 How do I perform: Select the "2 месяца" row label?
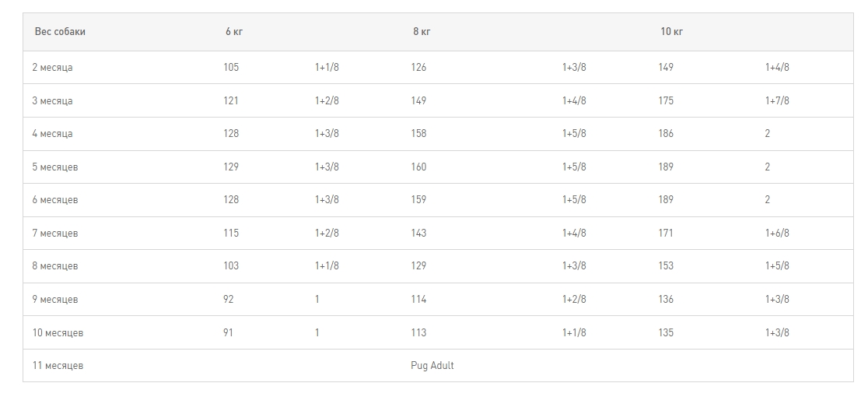52,68
